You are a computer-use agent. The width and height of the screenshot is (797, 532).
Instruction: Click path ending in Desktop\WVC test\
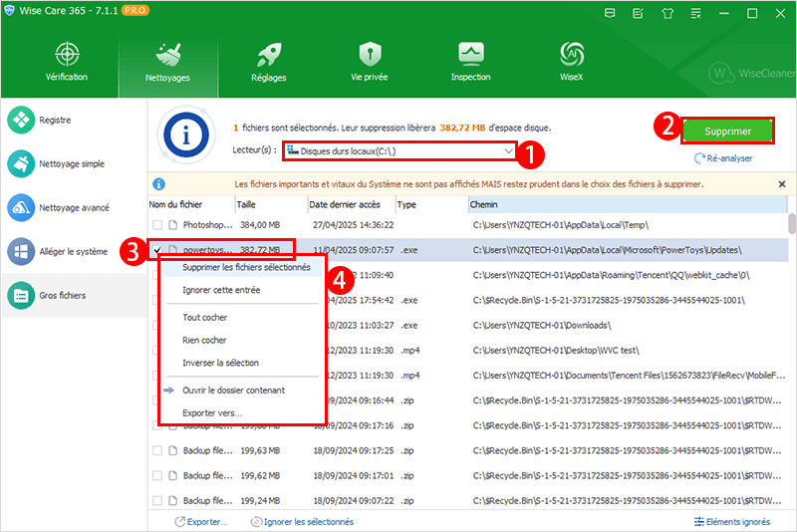click(556, 351)
